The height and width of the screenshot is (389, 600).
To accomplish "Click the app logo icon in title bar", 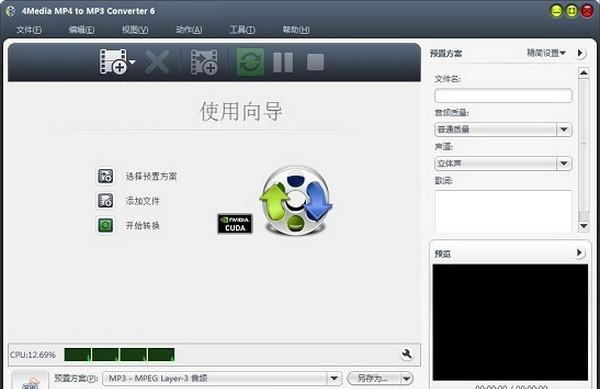I will click(10, 11).
